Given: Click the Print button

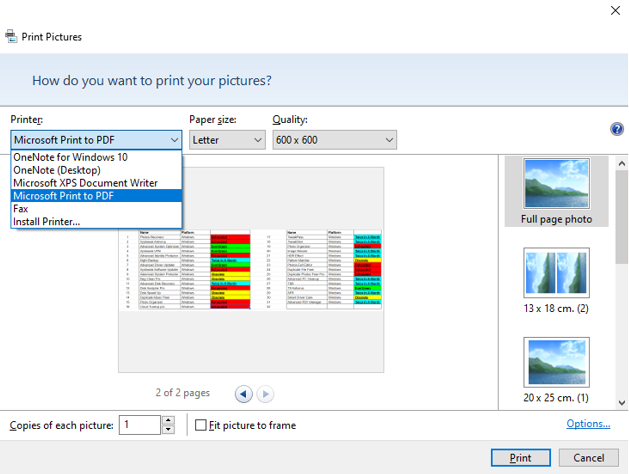Looking at the screenshot, I should coord(521,458).
